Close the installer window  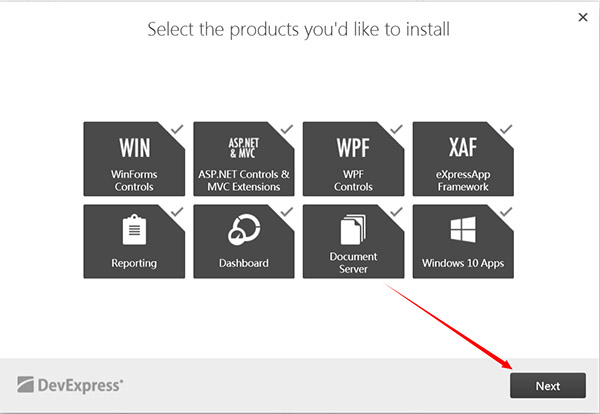[x=583, y=17]
